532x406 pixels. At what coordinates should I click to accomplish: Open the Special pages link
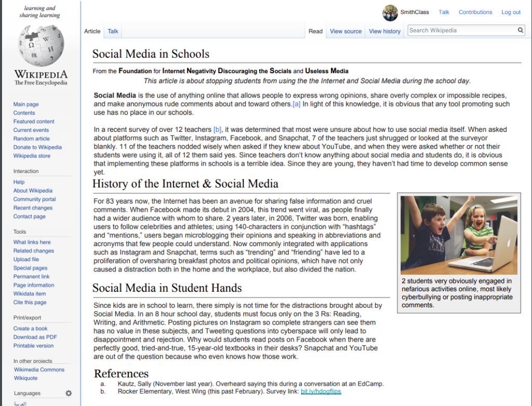pos(31,268)
